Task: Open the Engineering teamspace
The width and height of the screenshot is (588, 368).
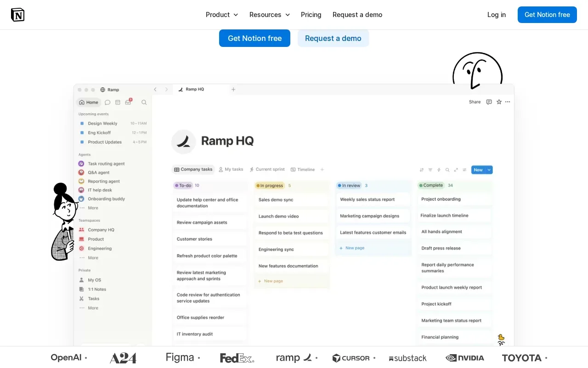Action: click(x=95, y=248)
